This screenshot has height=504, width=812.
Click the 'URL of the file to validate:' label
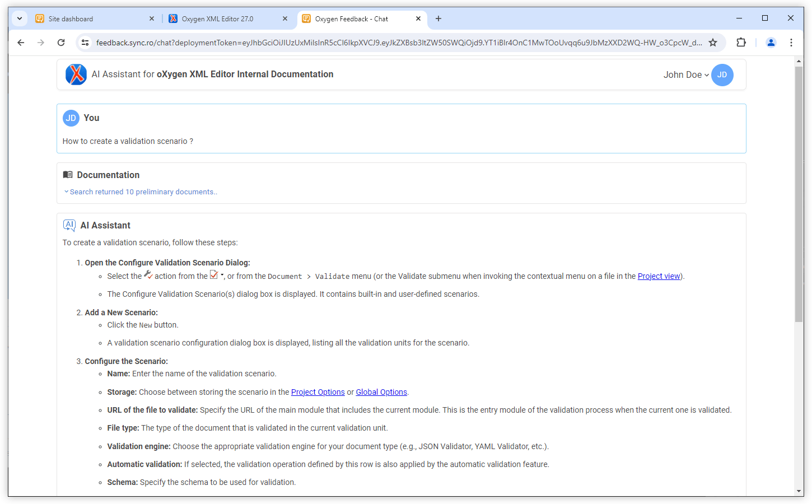(152, 410)
